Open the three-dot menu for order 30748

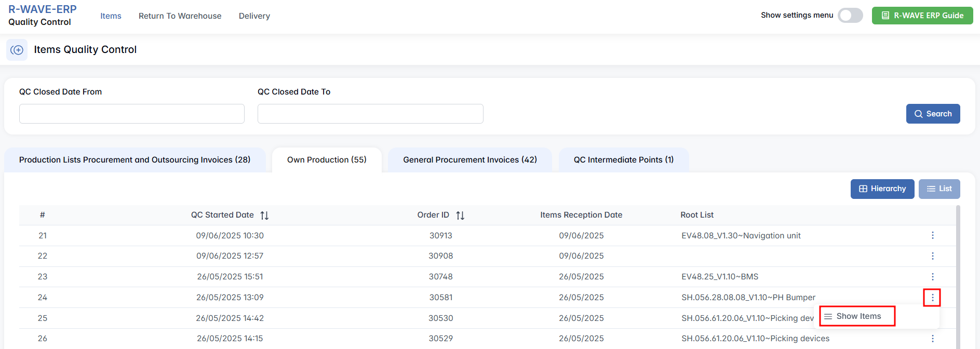click(x=932, y=277)
